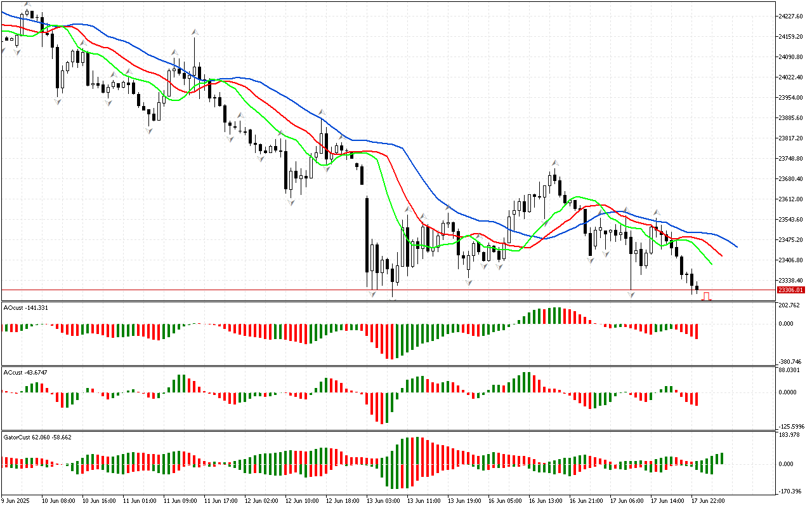Click the up fractal arrow above the 16 Jun 13:00 peak
Viewport: 812px width, 508px height.
point(554,163)
